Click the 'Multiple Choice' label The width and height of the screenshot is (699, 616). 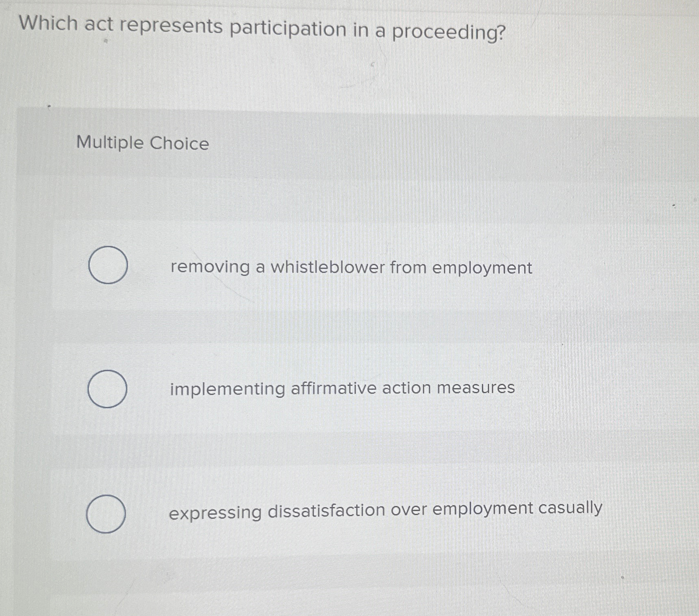click(x=142, y=143)
